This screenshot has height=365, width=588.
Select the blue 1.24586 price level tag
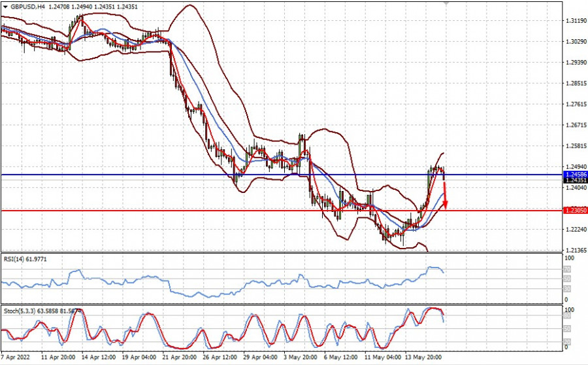pyautogui.click(x=576, y=175)
